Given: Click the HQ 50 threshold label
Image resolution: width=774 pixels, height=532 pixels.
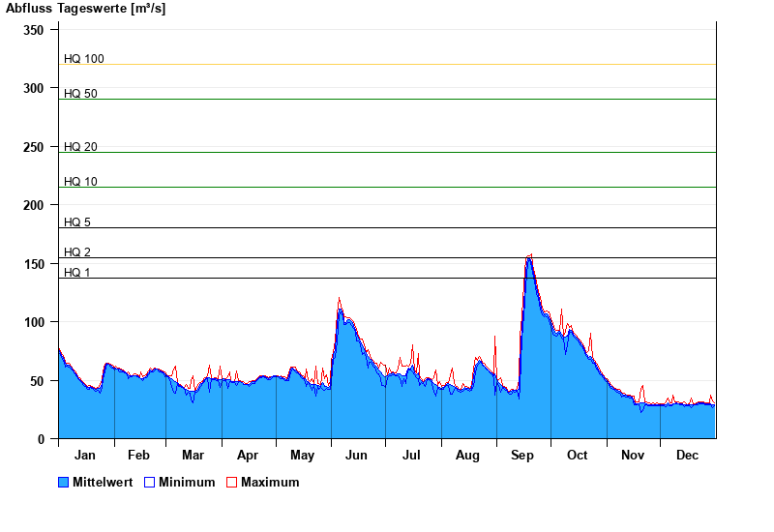Looking at the screenshot, I should tap(81, 94).
